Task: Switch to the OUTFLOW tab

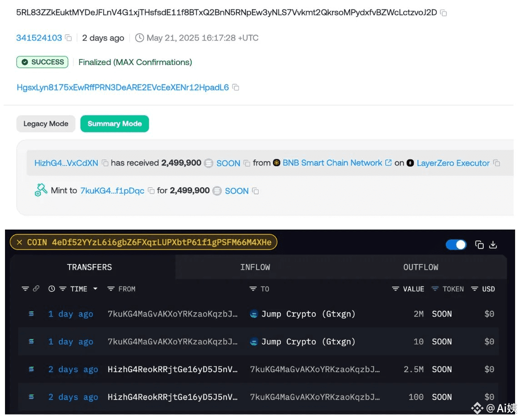Action: (x=421, y=267)
